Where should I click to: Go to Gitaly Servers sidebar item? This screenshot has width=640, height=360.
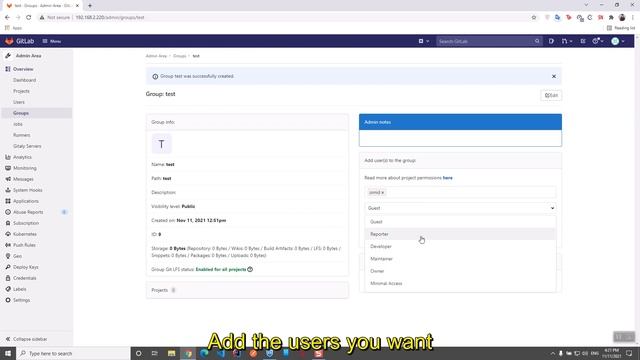pos(27,146)
